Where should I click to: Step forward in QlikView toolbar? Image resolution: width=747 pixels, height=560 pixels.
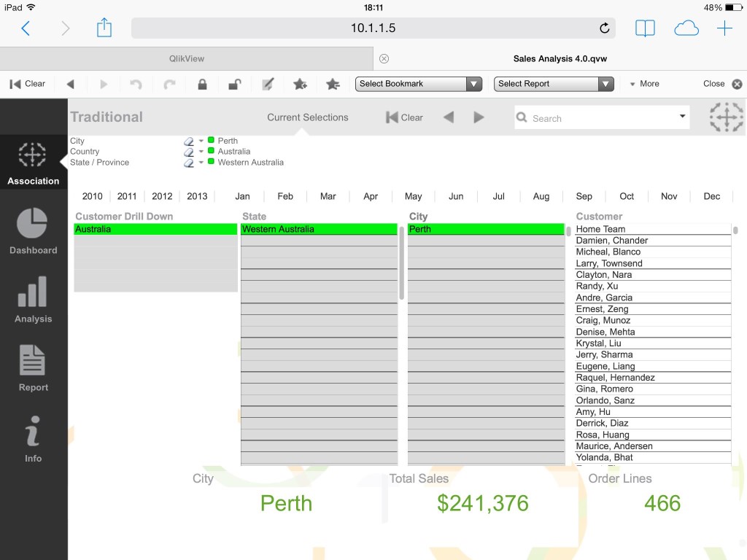tap(104, 85)
